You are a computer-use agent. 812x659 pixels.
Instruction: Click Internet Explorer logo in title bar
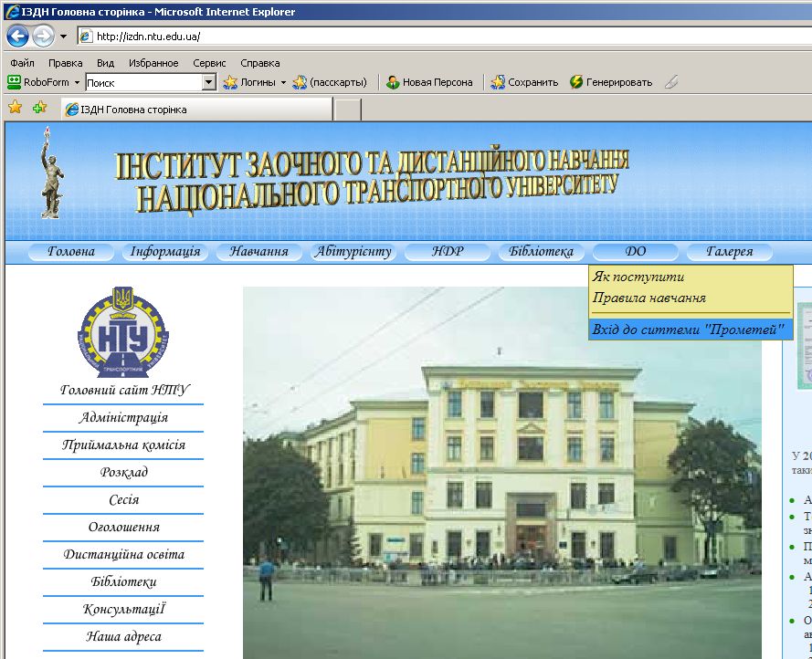click(12, 11)
